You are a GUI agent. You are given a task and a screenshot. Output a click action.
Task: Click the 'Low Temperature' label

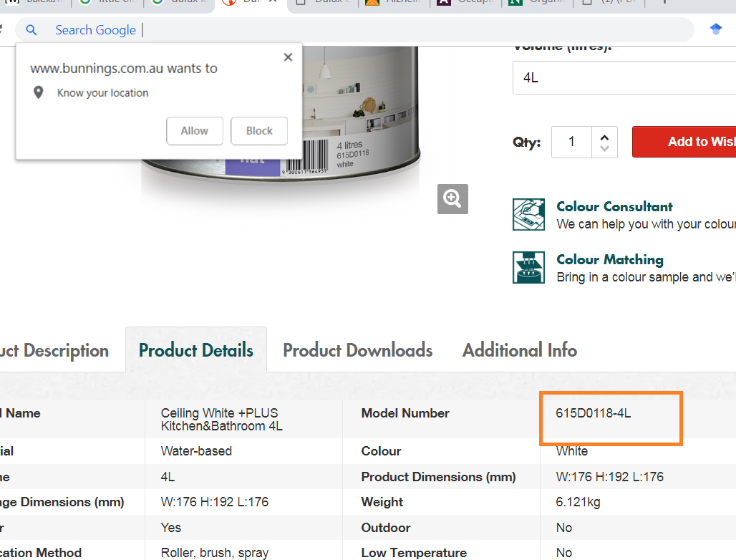tap(414, 553)
